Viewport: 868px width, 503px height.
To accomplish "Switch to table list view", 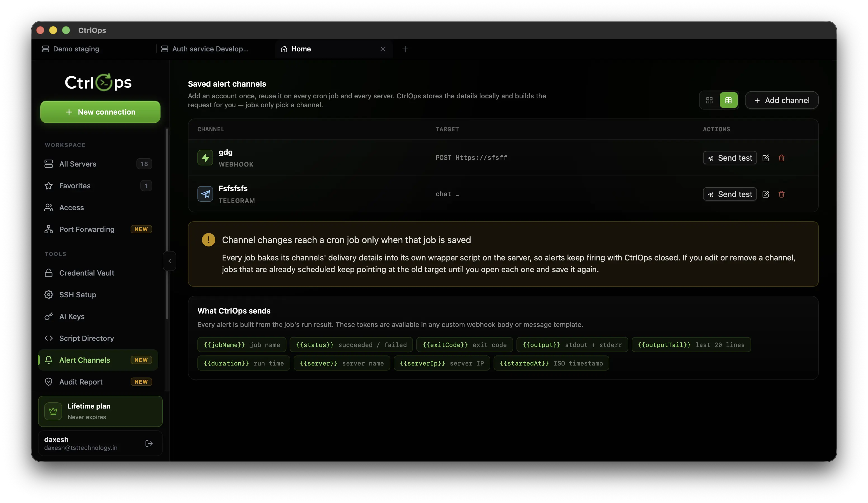I will (x=728, y=100).
